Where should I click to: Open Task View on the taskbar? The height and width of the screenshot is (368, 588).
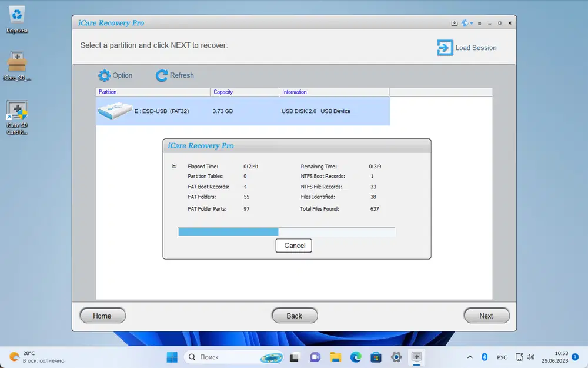(295, 357)
